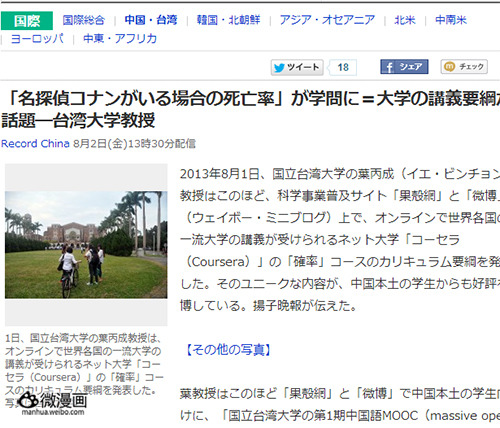Screen dimensions: 500x428
Task: Share article with Facebook シェア button
Action: pyautogui.click(x=404, y=67)
